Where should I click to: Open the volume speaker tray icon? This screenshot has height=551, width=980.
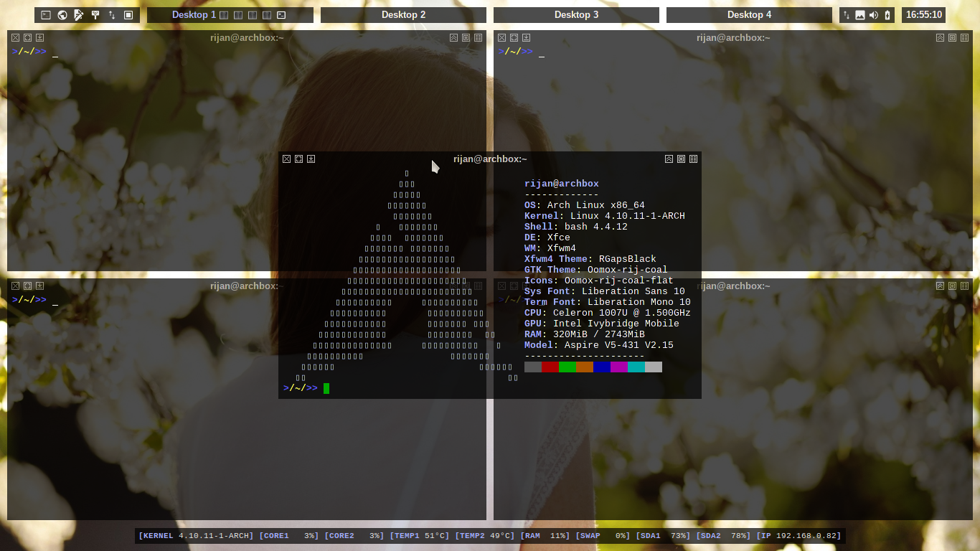click(874, 15)
